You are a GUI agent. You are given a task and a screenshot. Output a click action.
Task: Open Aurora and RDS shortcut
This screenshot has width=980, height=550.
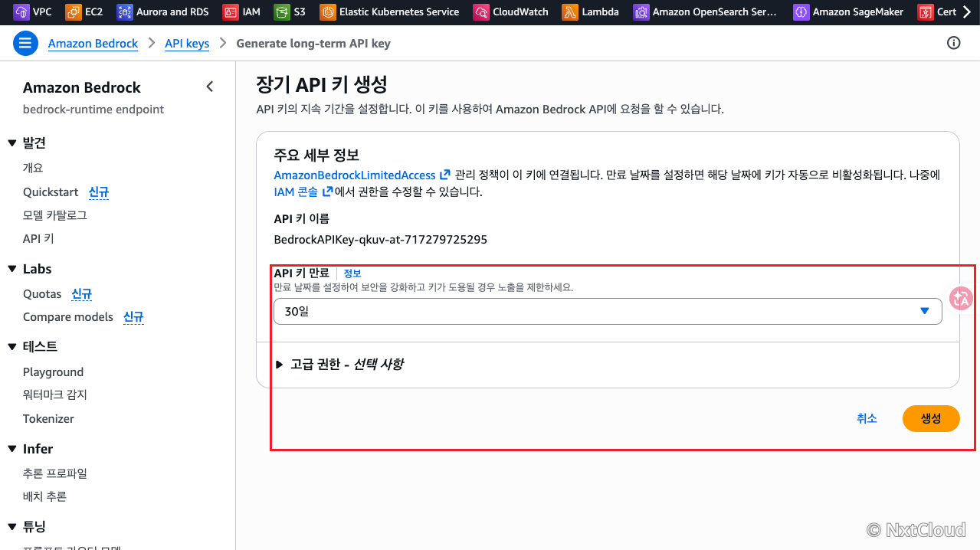point(162,11)
